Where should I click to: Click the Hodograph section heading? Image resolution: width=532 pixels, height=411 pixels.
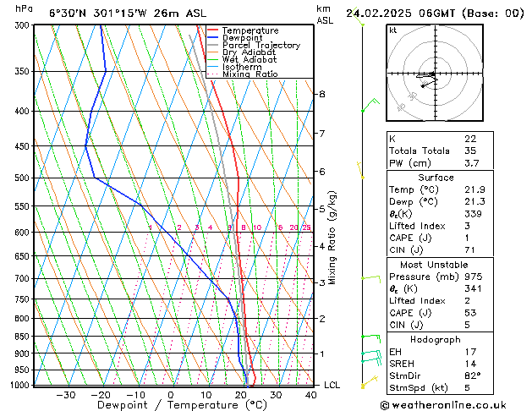coord(436,340)
